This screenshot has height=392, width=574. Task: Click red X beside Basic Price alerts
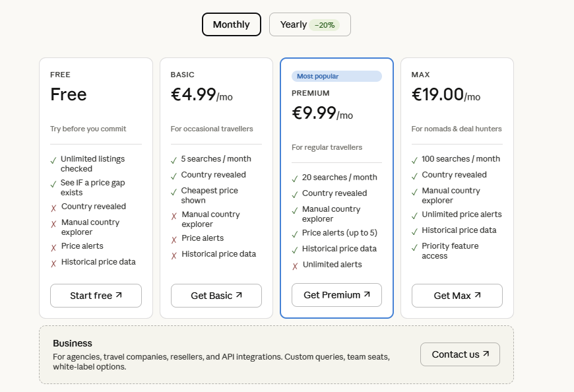[174, 239]
